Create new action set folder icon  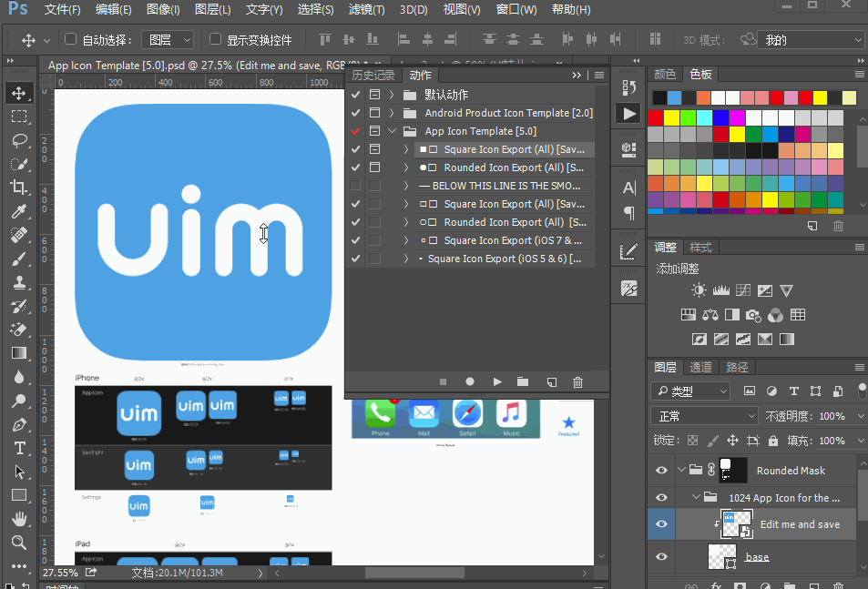click(x=523, y=382)
